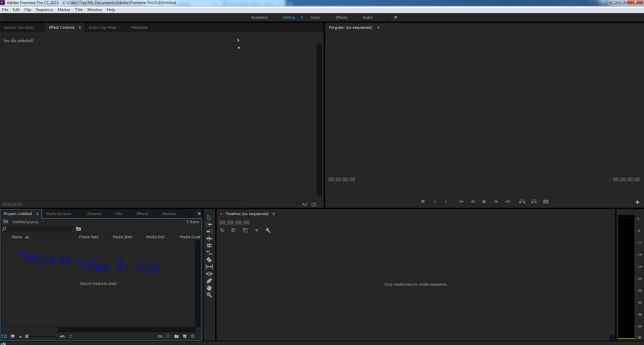
Task: Select the Ripple Edit tool
Action: [x=209, y=238]
